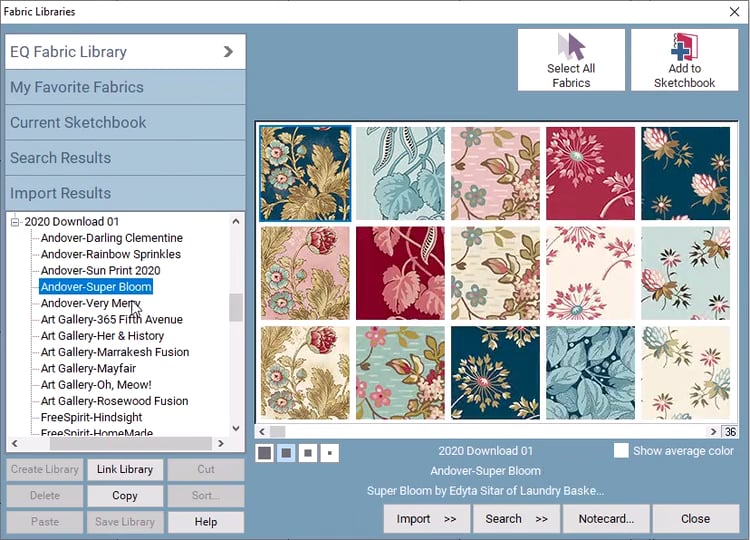Select the navy gold leaf floral swatch
The image size is (750, 540).
[305, 173]
